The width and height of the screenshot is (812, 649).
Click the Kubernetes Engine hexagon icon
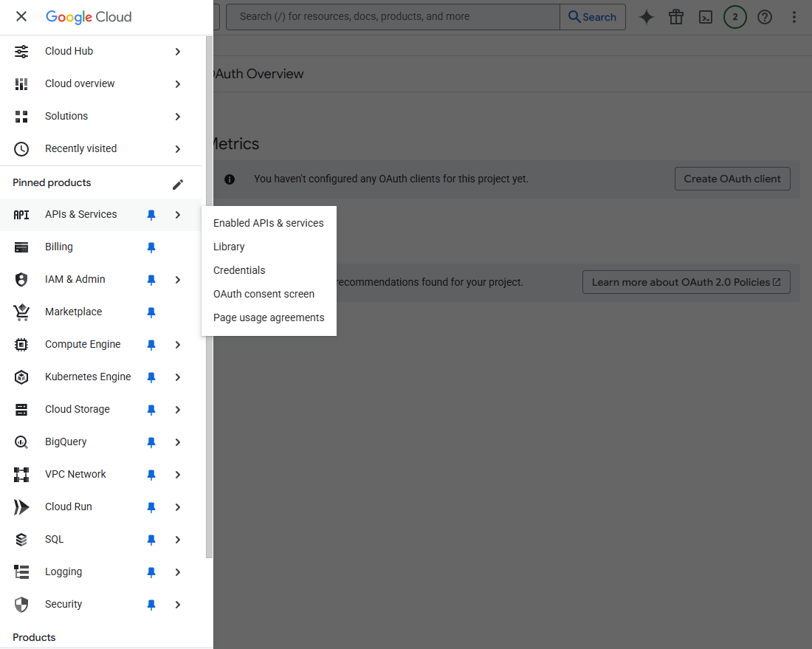point(21,377)
